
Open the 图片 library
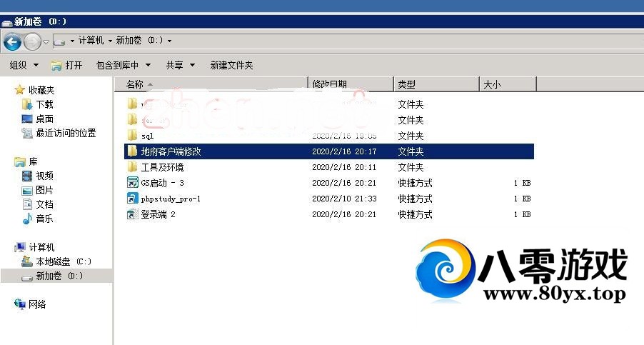(45, 190)
